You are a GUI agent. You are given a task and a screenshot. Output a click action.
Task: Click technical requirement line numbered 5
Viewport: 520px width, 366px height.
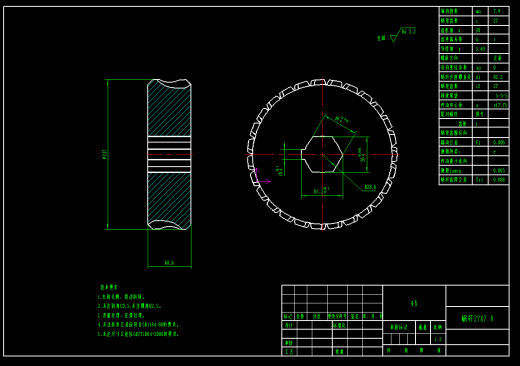[138, 334]
